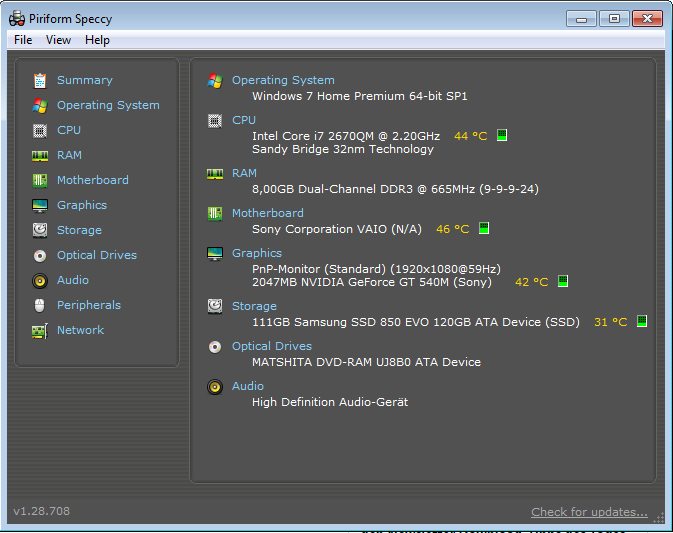673x533 pixels.
Task: Go to Storage in the sidebar
Action: 79,230
